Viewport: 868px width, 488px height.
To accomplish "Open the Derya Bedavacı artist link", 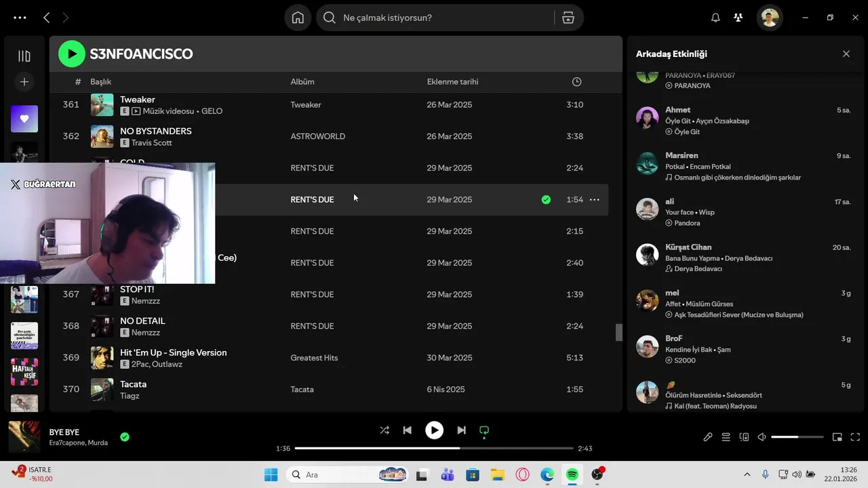I will tap(698, 269).
